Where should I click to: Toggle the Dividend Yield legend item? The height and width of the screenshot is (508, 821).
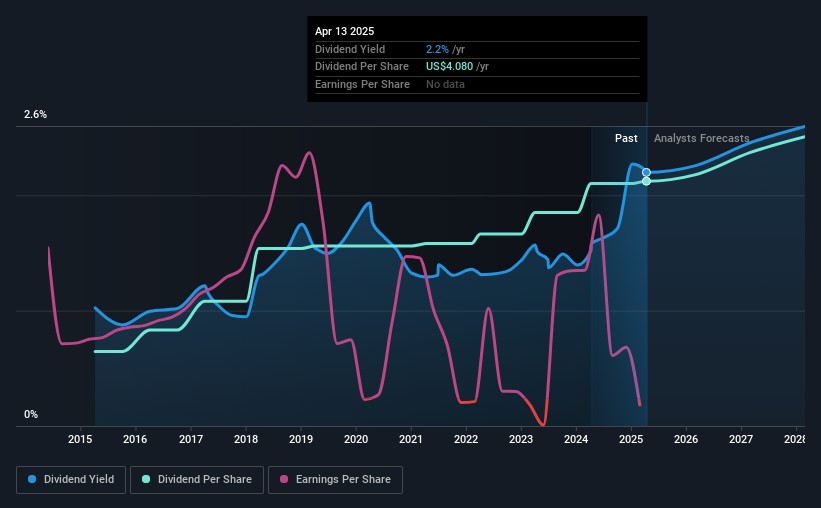(70, 480)
